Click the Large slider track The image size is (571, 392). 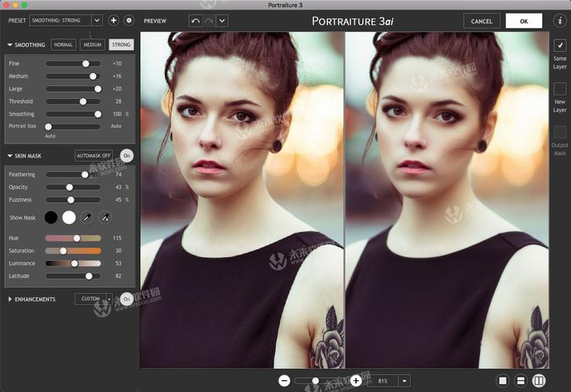click(73, 89)
